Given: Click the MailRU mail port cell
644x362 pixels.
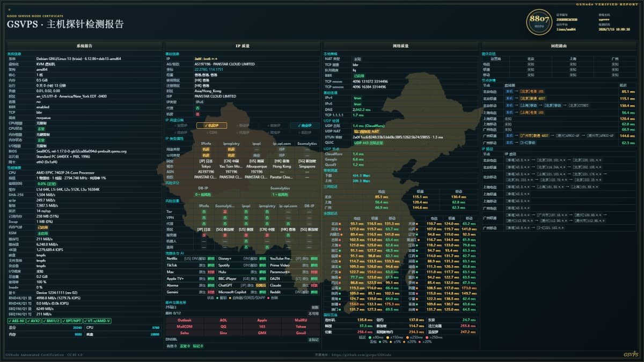Looking at the screenshot, I should pos(300,320).
